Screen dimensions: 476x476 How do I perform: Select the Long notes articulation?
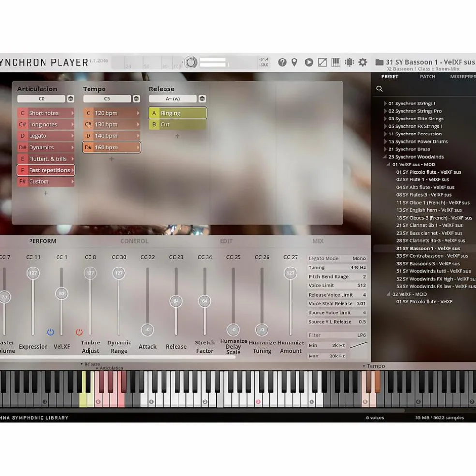click(x=46, y=124)
